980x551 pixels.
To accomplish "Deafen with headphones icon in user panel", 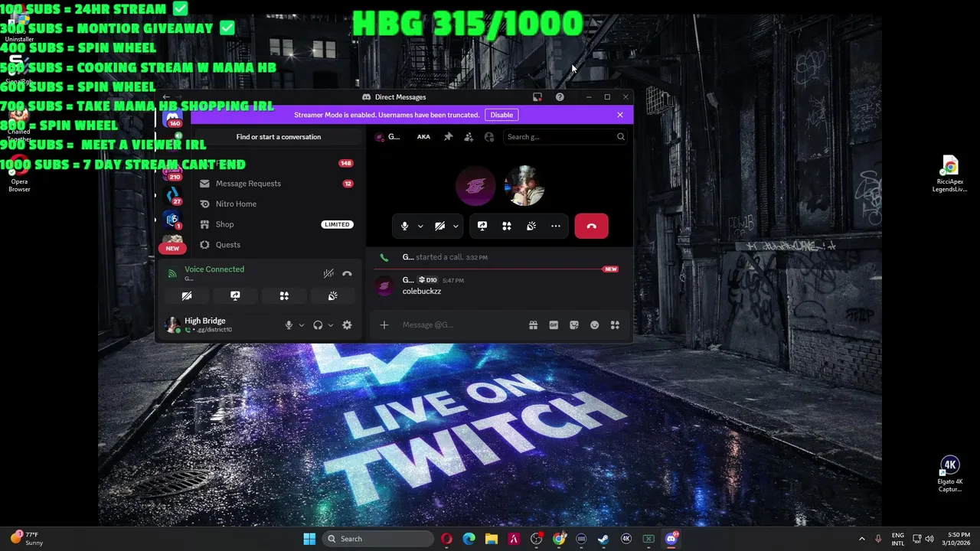I will click(x=318, y=325).
